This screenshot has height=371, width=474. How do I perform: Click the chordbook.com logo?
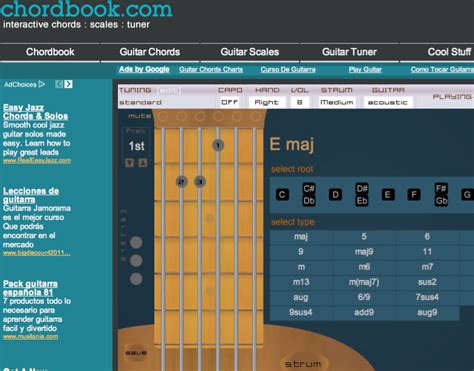coord(87,9)
